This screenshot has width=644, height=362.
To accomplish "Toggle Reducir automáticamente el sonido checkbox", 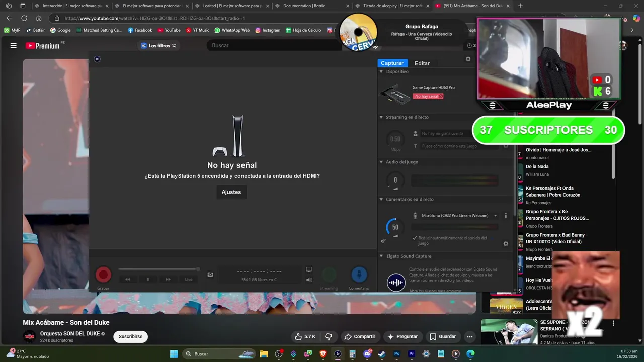I will pyautogui.click(x=415, y=238).
